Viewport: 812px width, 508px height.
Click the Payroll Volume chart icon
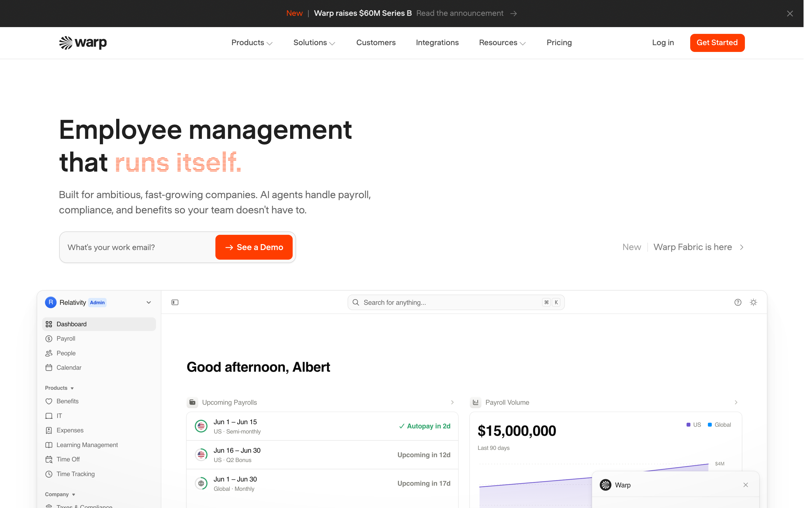coord(475,402)
